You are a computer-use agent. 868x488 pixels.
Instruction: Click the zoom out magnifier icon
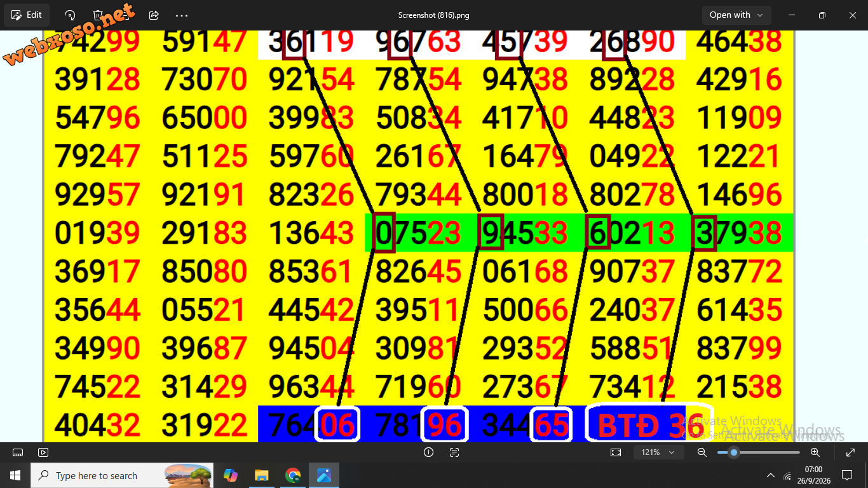[702, 452]
